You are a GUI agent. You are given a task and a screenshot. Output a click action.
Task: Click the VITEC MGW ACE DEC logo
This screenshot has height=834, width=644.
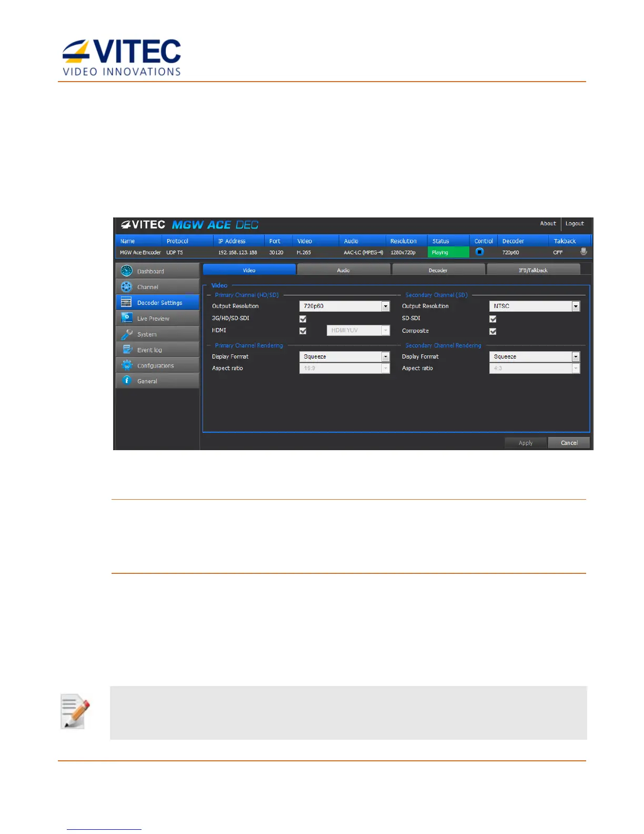[x=189, y=225]
